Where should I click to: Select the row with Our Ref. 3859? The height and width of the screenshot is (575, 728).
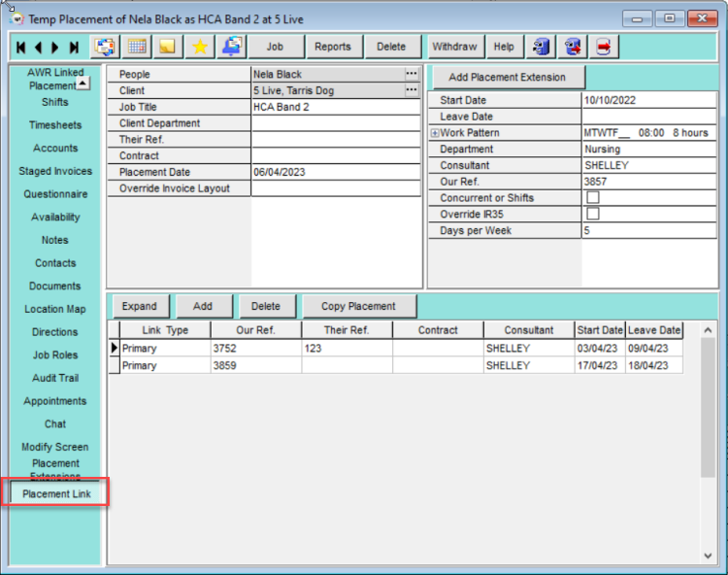click(396, 365)
